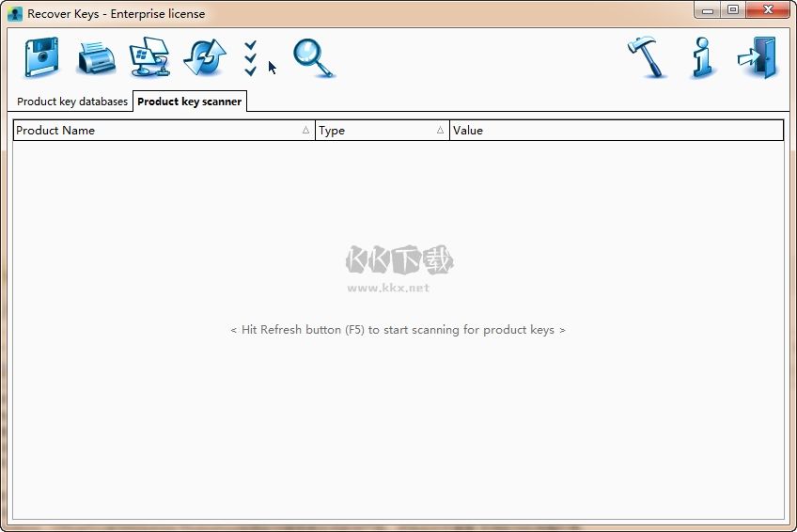Click the Refresh arrows icon

[x=205, y=57]
